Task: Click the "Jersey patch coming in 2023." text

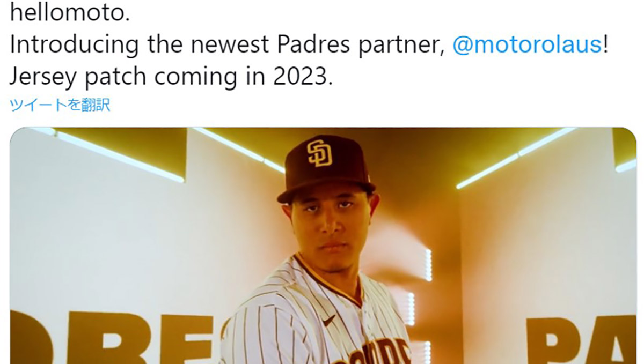Action: [171, 77]
